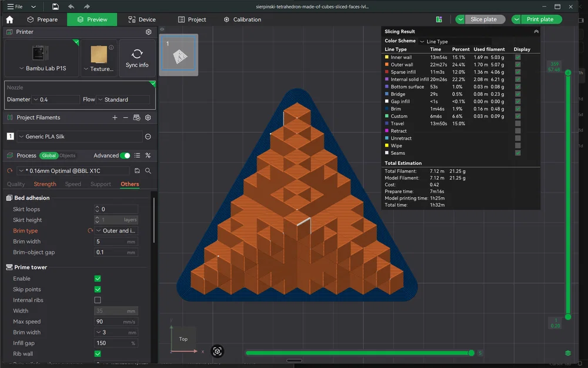Open Sync info in the Printer panel

137,58
